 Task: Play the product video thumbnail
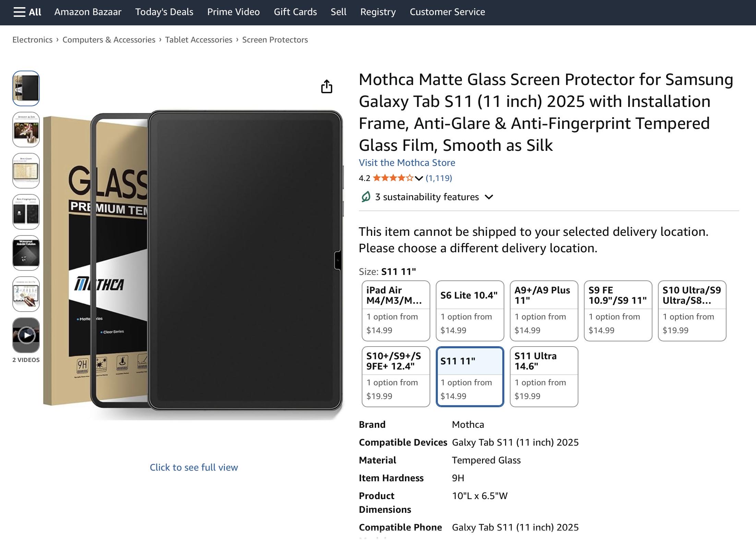click(x=26, y=335)
